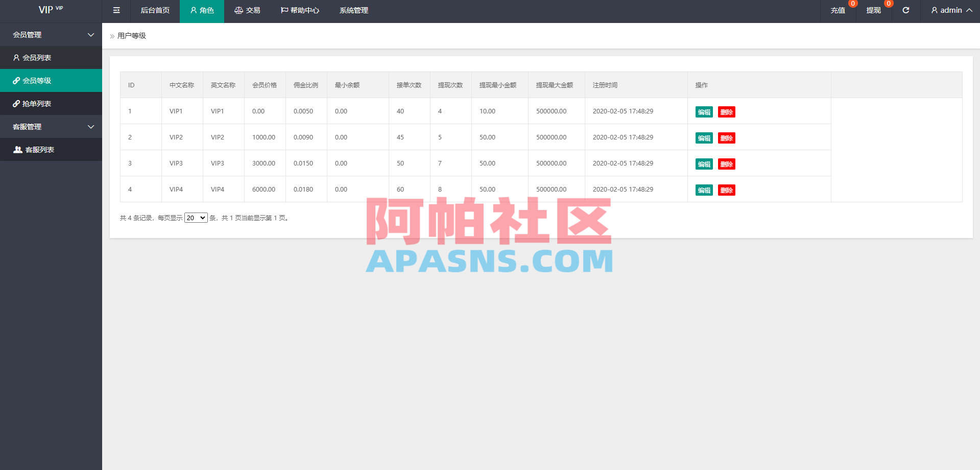Click the admin account person icon

point(934,10)
